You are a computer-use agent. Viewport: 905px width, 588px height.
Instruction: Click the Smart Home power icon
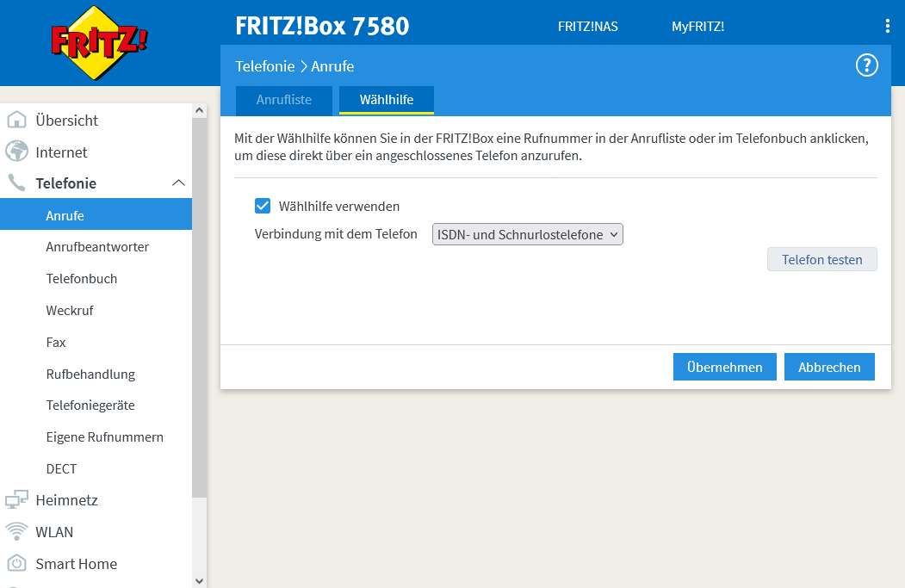pos(16,563)
